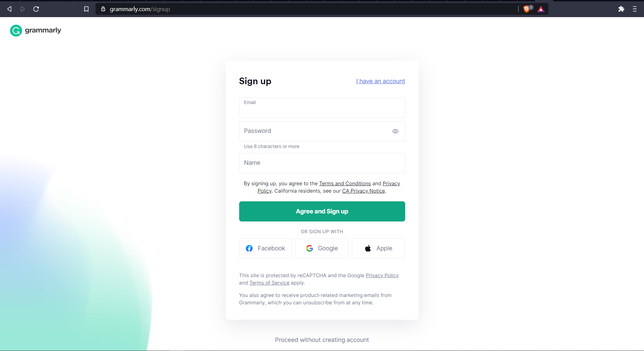
Task: Open Terms and Conditions link
Action: coord(345,184)
